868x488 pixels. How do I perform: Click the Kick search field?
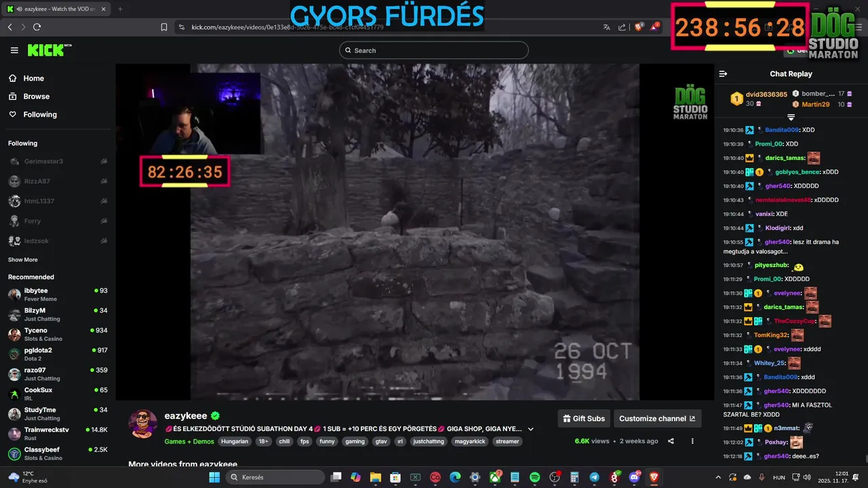click(434, 50)
